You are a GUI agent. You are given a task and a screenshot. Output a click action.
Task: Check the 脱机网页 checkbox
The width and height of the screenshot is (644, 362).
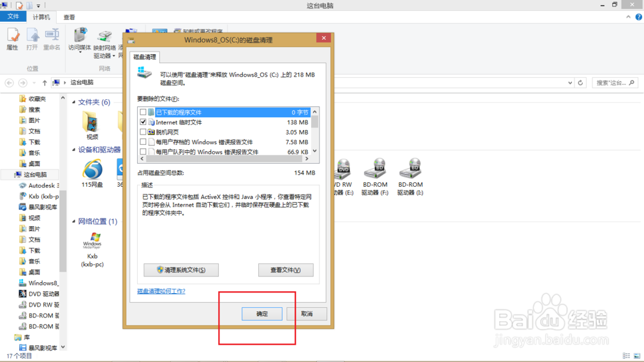coord(143,132)
